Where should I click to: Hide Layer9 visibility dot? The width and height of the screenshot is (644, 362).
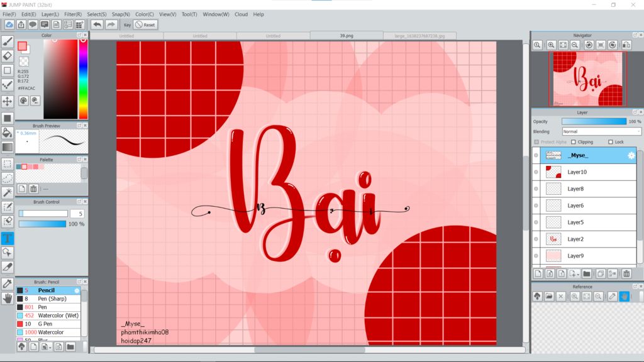pos(536,256)
